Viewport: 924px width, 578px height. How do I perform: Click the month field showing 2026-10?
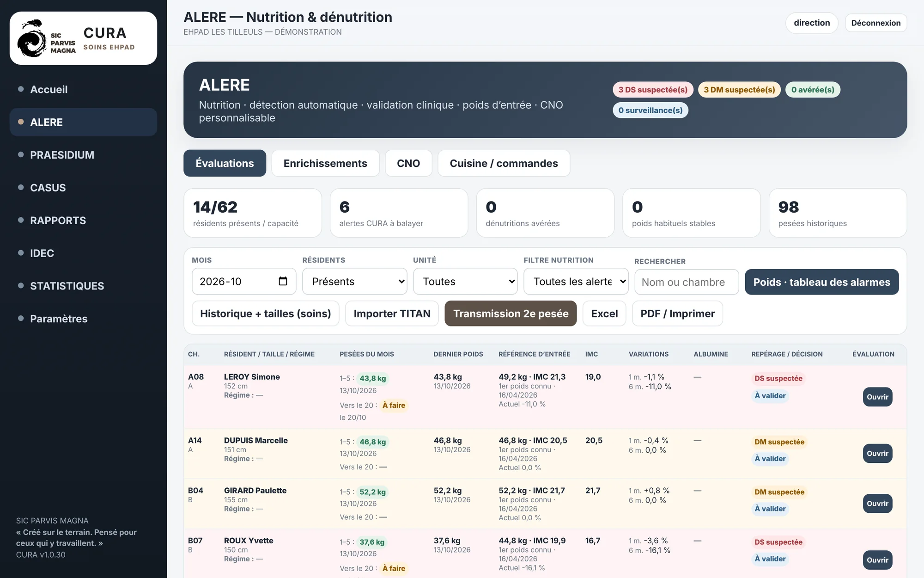(243, 281)
